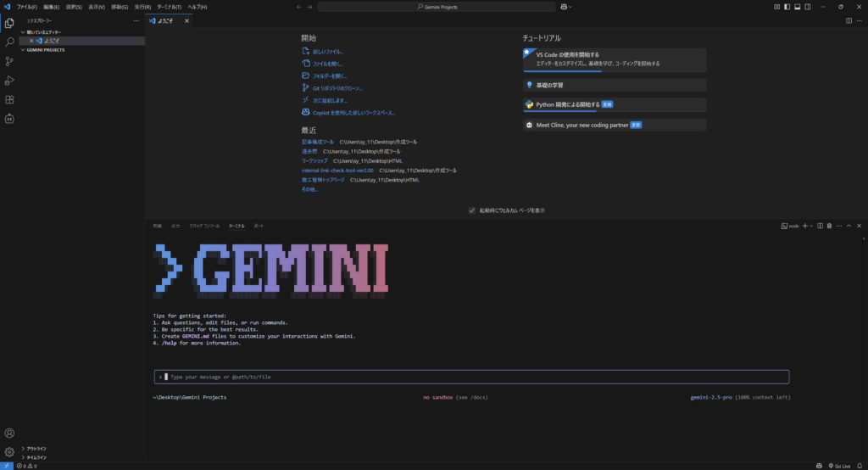This screenshot has width=868, height=470.
Task: Click the Accounts icon in activity bar
Action: click(9, 434)
